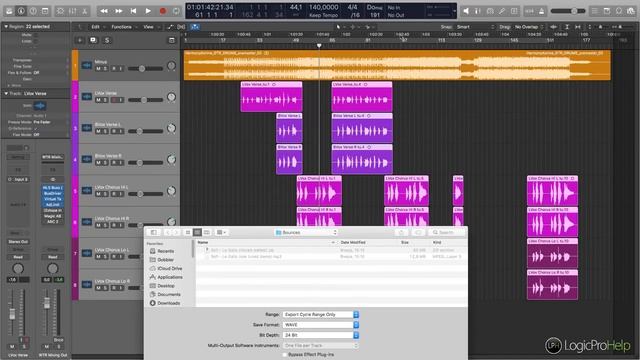Open the Mixer icon in control bar
Image resolution: width=640 pixels, height=360 pixels.
[73, 11]
